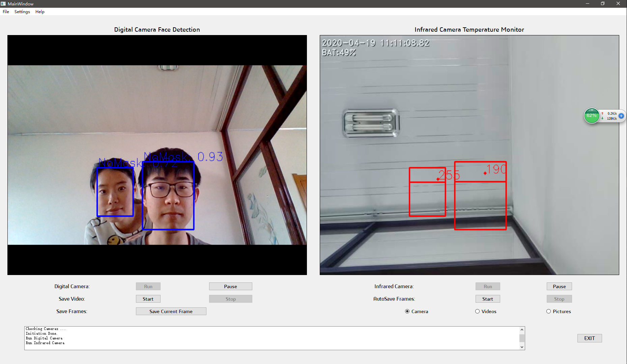Click the 'Digital Camera Face Detection' heading

click(157, 30)
